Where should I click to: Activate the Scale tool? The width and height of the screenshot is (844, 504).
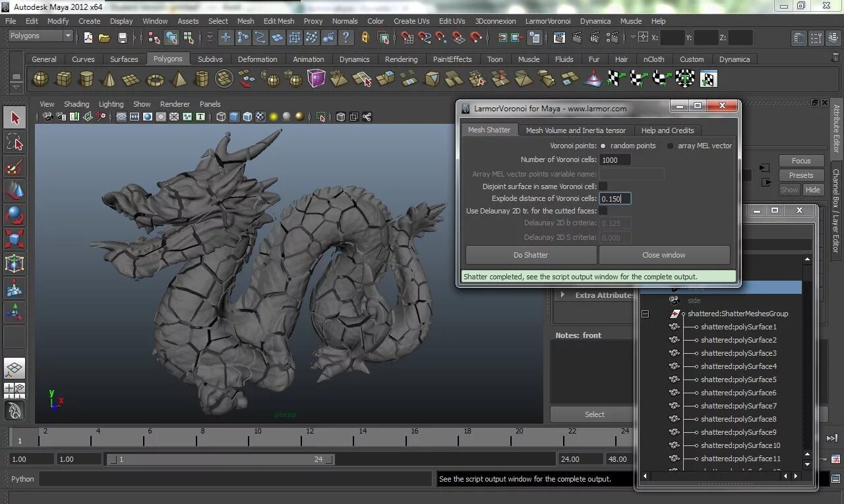tap(15, 239)
